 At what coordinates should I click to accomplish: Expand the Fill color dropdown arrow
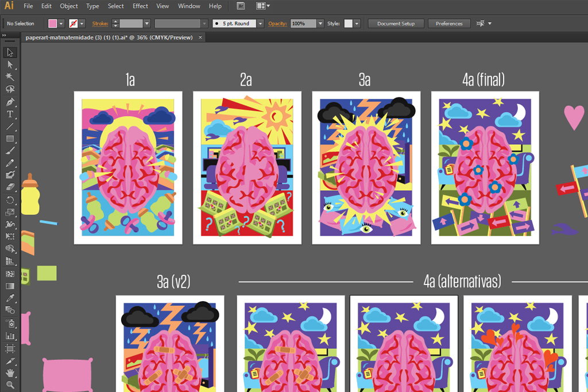coord(61,24)
